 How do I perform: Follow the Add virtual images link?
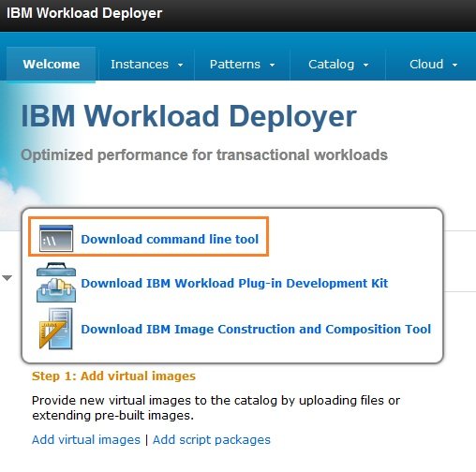point(86,439)
